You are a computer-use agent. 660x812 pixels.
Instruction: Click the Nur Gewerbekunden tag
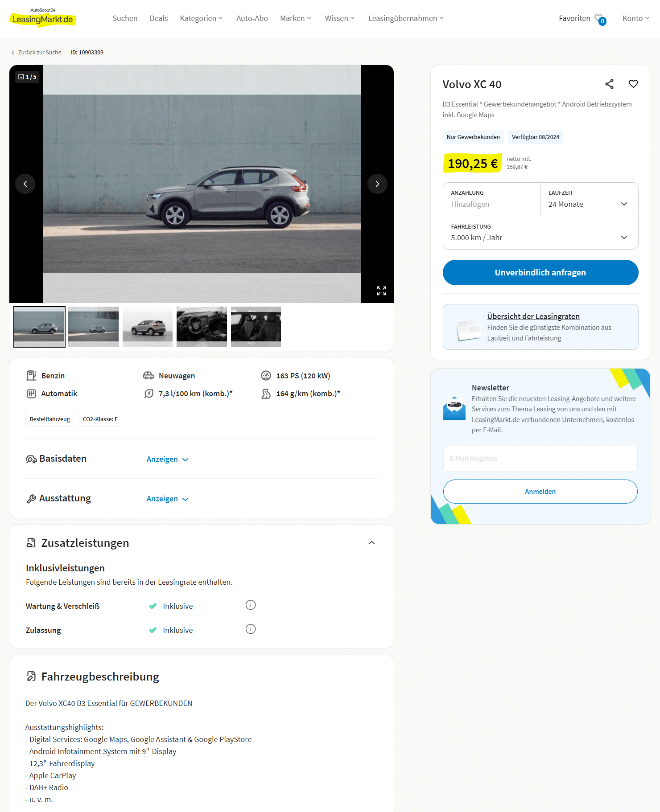[x=473, y=137]
